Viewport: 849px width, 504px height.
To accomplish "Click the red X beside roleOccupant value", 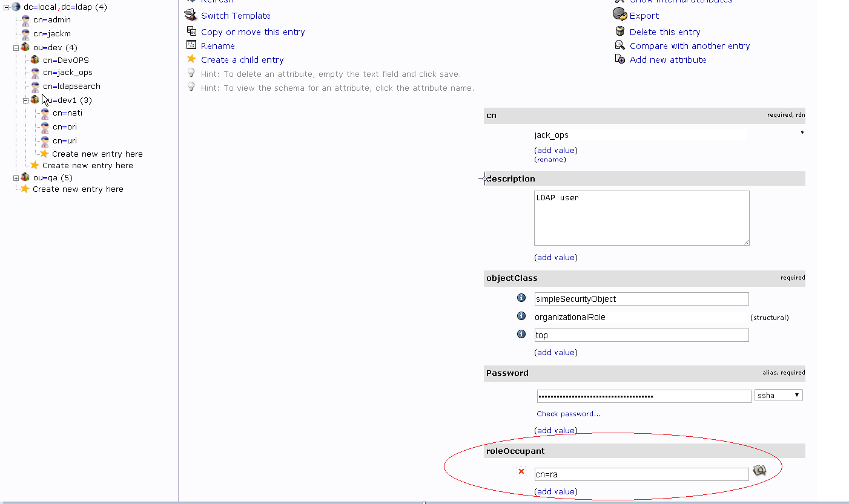I will [x=521, y=471].
